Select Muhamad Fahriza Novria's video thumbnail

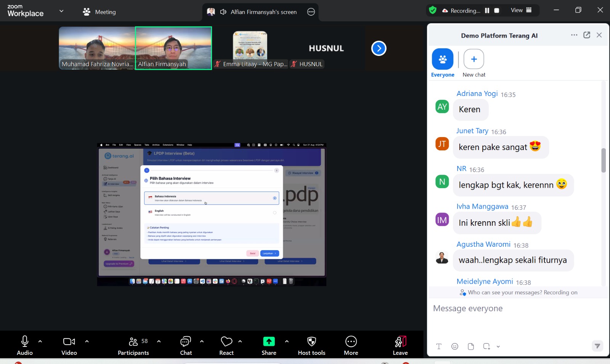pyautogui.click(x=97, y=48)
